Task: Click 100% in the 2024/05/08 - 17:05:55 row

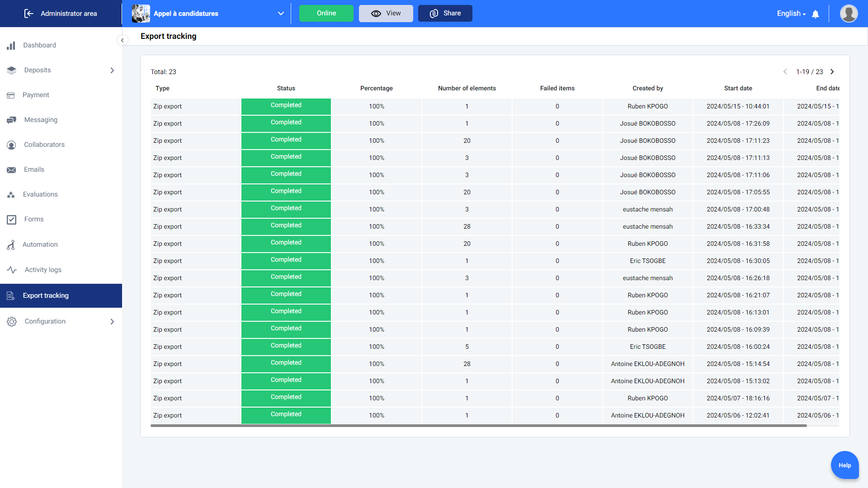Action: [376, 192]
